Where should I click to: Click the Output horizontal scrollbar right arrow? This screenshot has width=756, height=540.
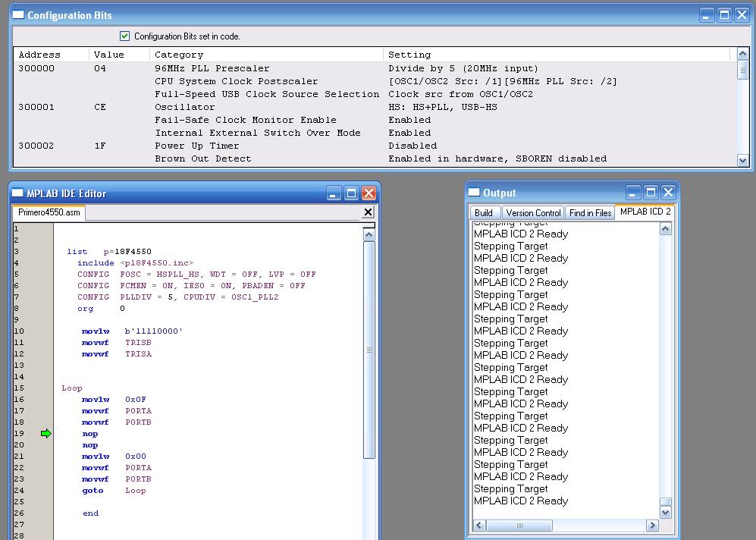pos(652,525)
